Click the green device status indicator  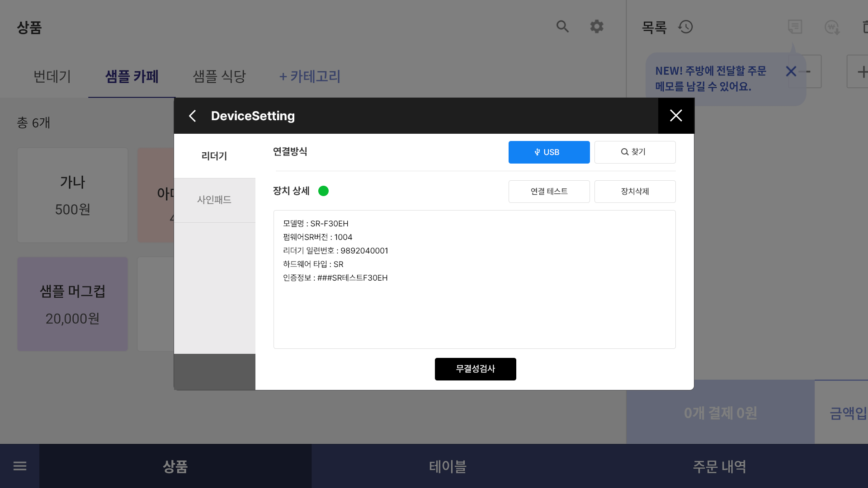click(x=323, y=191)
